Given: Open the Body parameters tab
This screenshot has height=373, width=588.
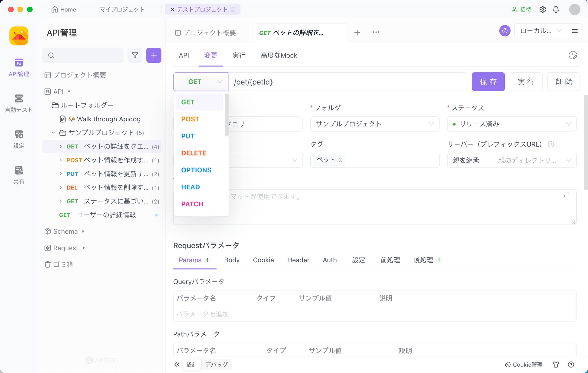Looking at the screenshot, I should pos(232,260).
